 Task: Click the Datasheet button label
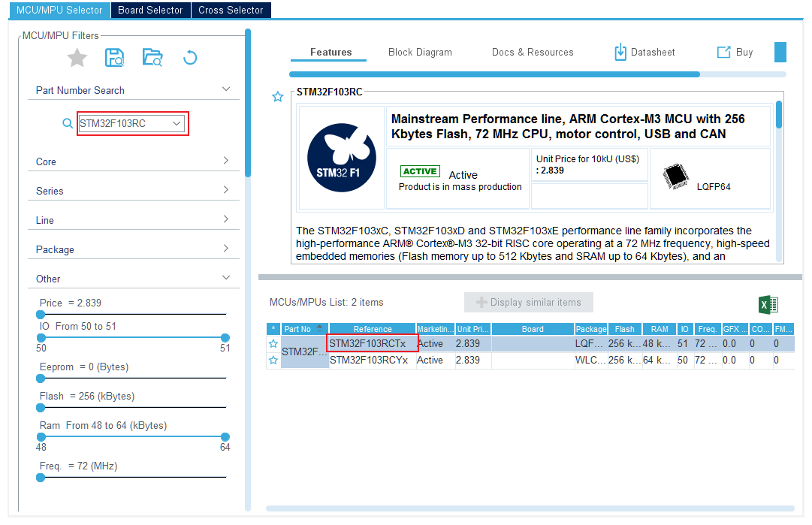tap(653, 53)
